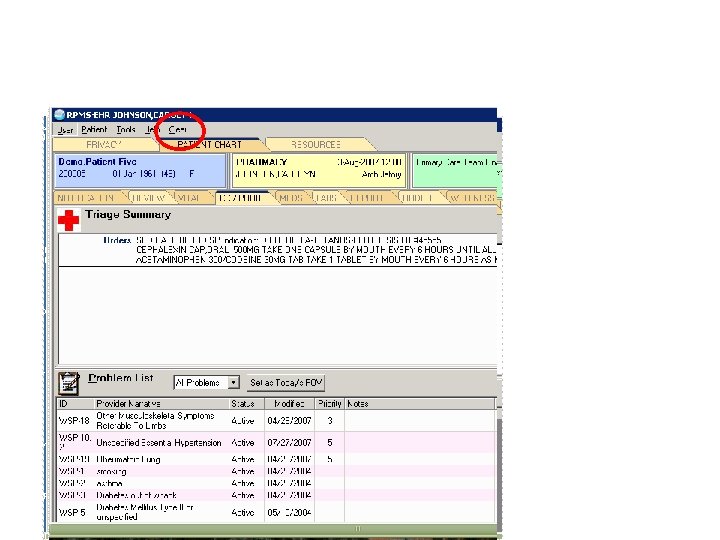Viewport: 720px width, 540px height.
Task: Switch to the PATIENT CHART tab
Action: [x=209, y=145]
